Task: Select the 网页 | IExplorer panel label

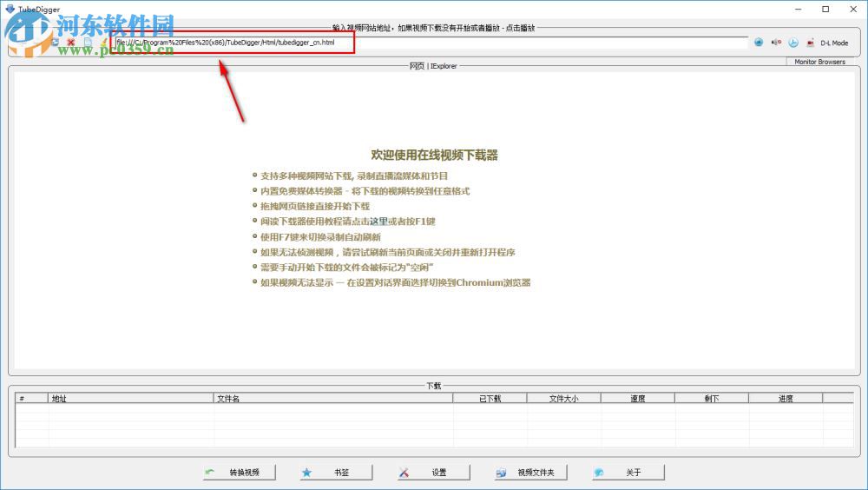Action: (x=433, y=66)
